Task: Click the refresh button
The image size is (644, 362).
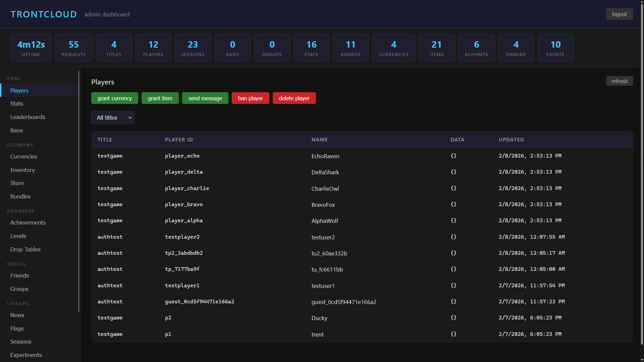Action: [619, 81]
